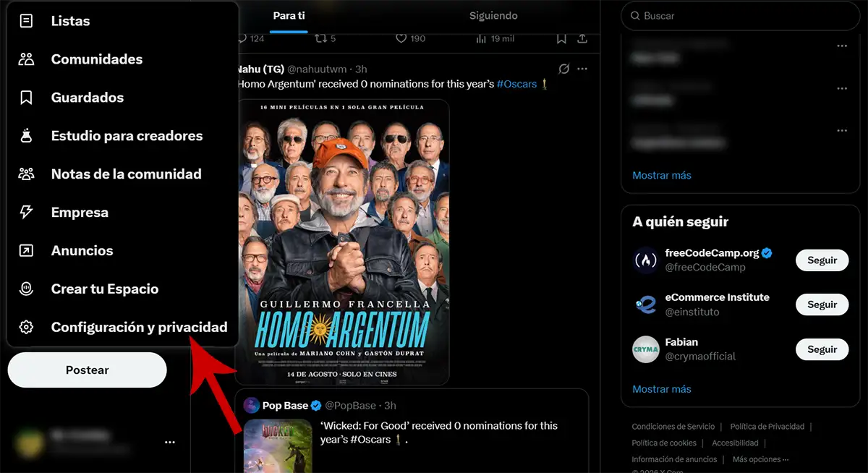The width and height of the screenshot is (868, 473).
Task: Open the Homo Argentum movie poster image
Action: point(342,242)
